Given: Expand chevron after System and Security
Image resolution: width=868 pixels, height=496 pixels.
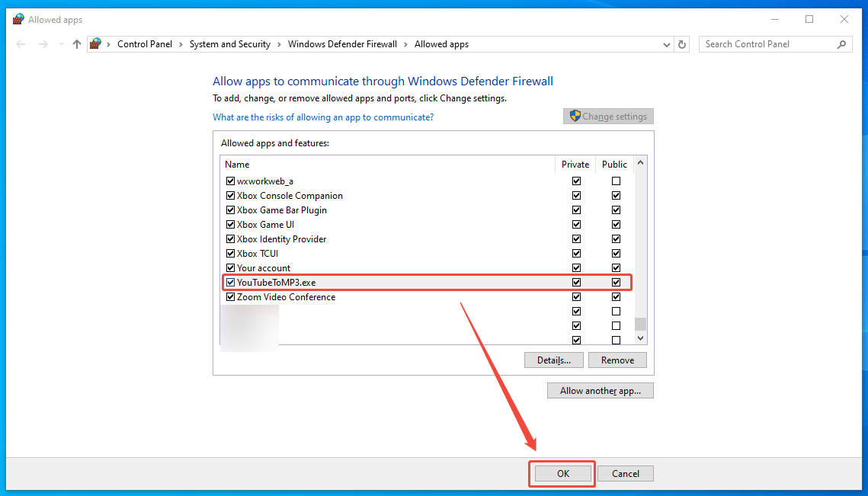Looking at the screenshot, I should (x=279, y=44).
